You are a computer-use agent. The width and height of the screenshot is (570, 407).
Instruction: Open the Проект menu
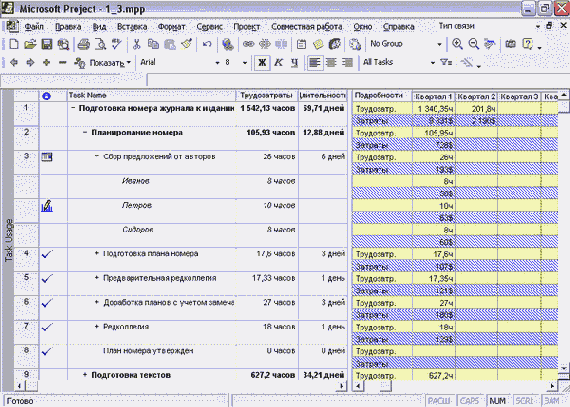point(246,27)
